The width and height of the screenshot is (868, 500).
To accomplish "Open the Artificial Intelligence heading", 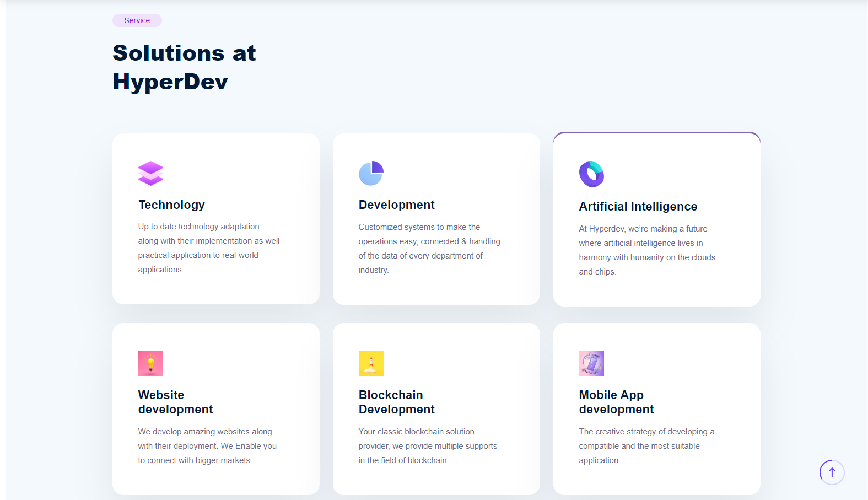I will tap(638, 207).
